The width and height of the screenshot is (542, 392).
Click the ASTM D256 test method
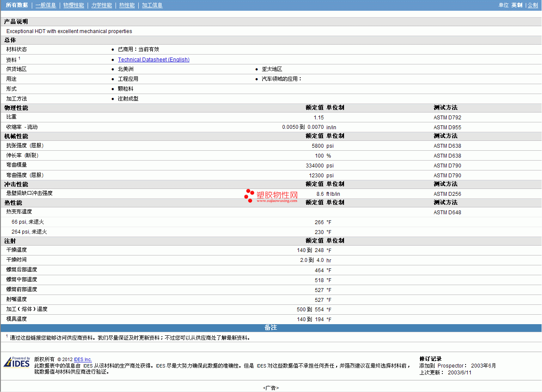pyautogui.click(x=447, y=194)
